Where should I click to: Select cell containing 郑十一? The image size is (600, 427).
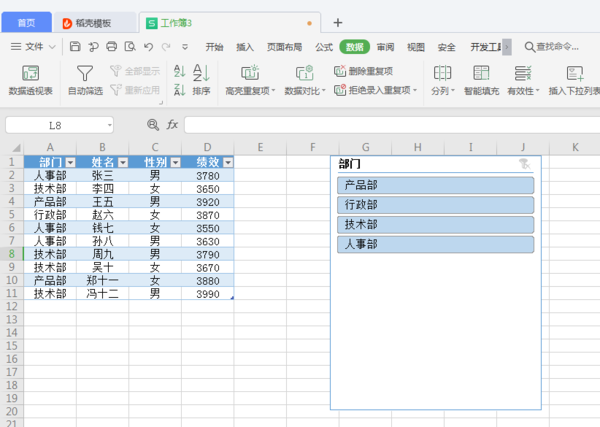tap(103, 280)
